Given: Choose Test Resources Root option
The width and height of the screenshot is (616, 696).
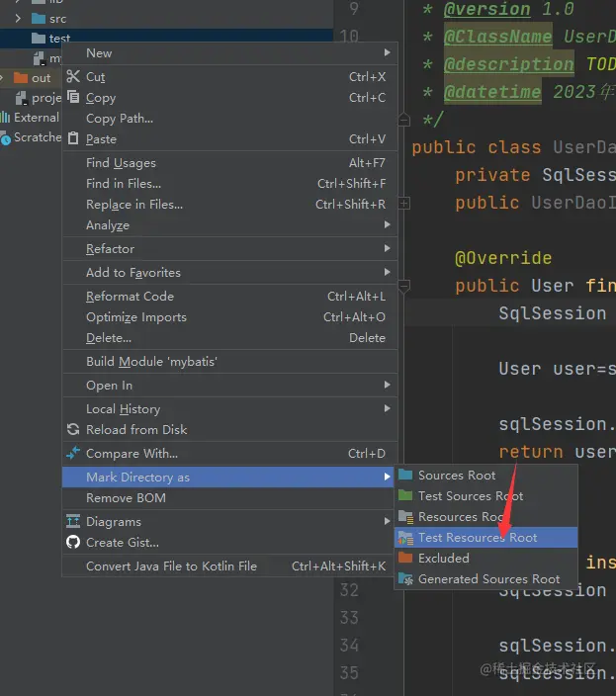Looking at the screenshot, I should [x=478, y=538].
